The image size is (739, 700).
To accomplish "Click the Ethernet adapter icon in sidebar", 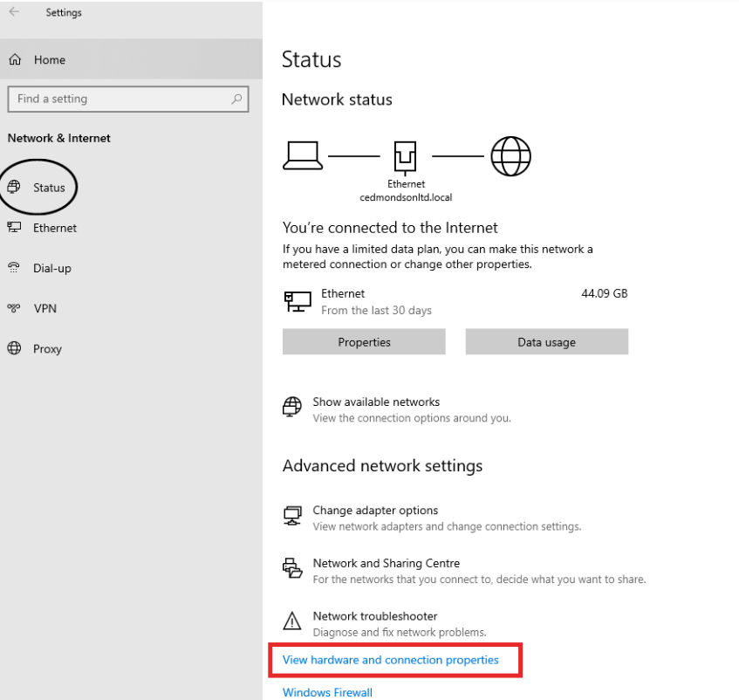I will [14, 228].
